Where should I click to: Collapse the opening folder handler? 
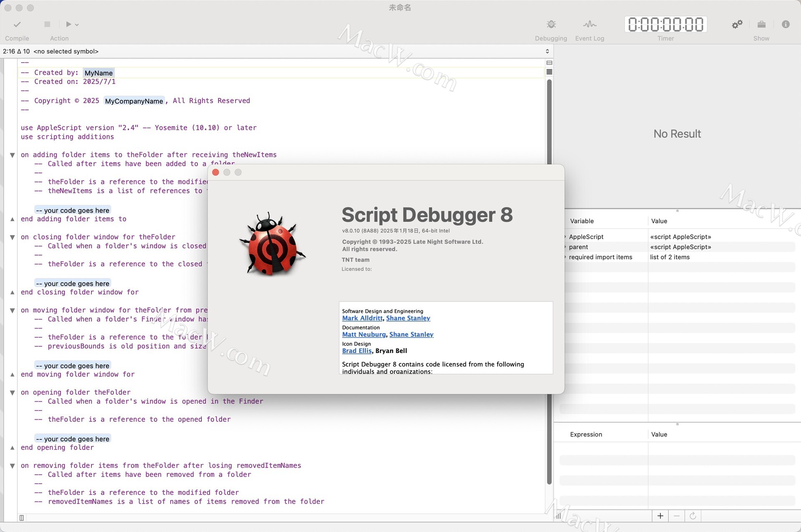click(13, 393)
